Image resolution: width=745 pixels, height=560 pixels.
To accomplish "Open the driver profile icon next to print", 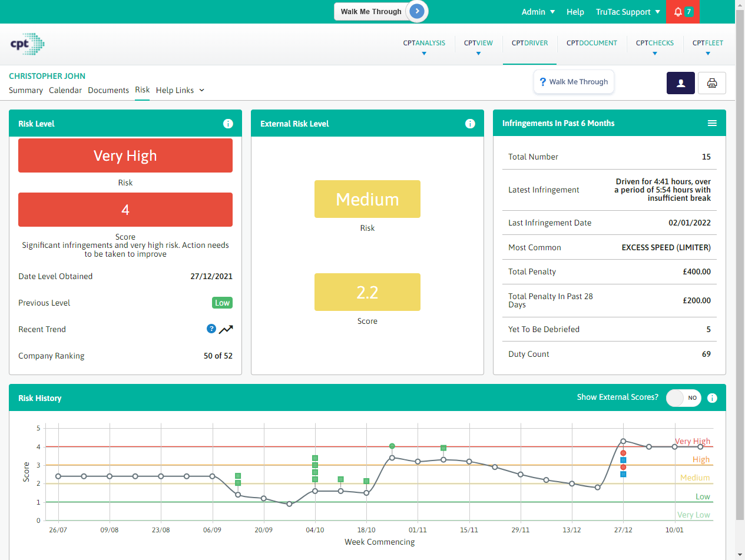I will coord(680,82).
